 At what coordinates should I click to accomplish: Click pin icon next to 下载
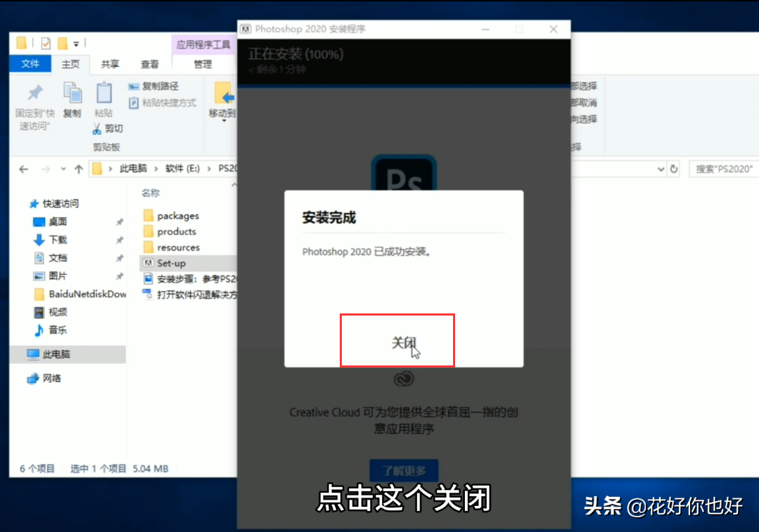(x=120, y=240)
